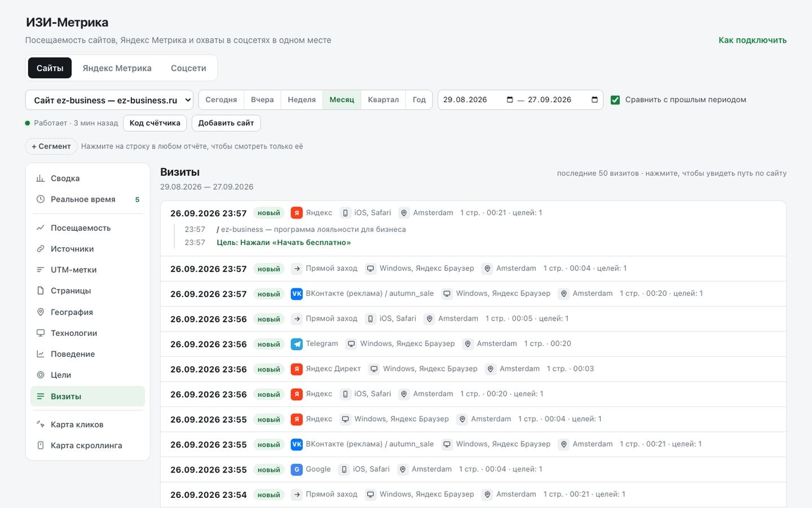Click the Код счётчика button
The width and height of the screenshot is (812, 508).
coord(155,123)
